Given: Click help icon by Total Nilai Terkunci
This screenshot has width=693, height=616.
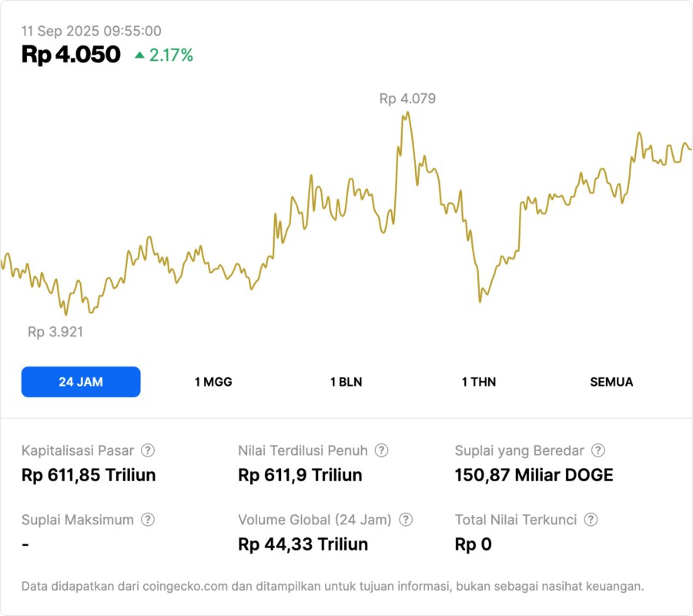Looking at the screenshot, I should pyautogui.click(x=591, y=520).
